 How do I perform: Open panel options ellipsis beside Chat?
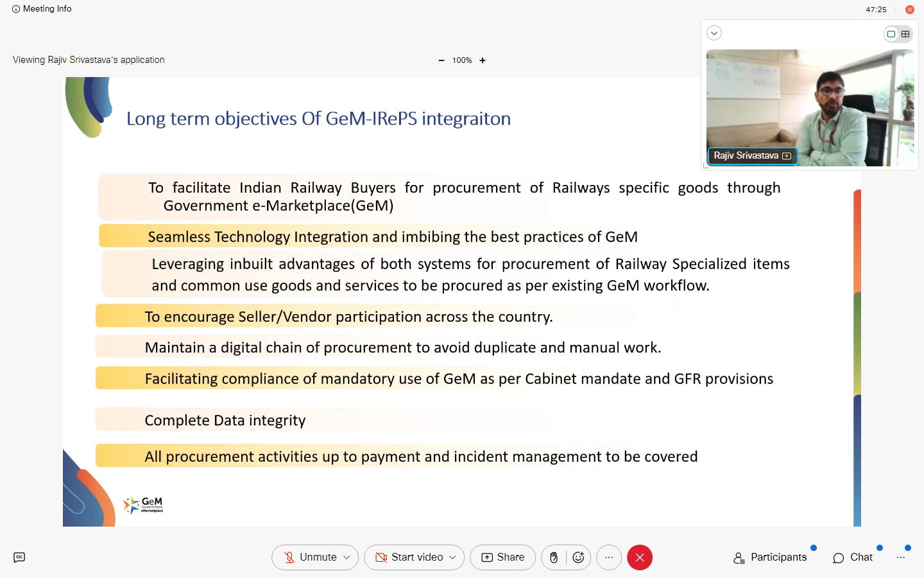point(901,557)
